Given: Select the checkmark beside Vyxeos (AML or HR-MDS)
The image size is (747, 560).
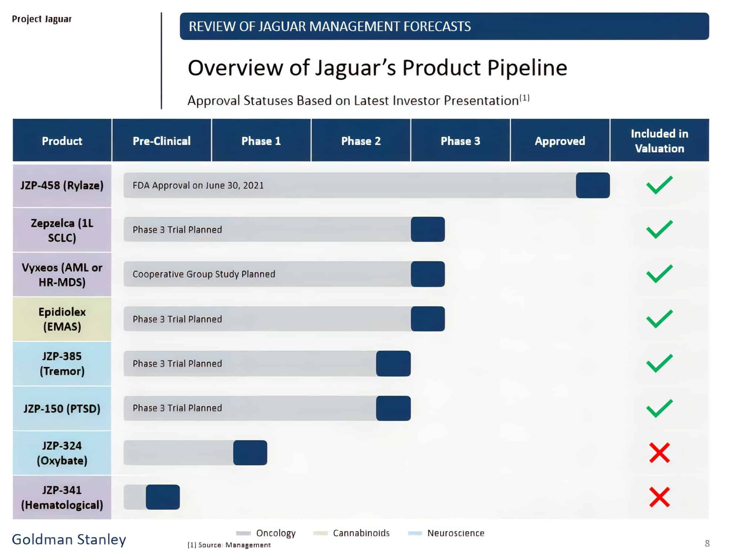Looking at the screenshot, I should [659, 274].
